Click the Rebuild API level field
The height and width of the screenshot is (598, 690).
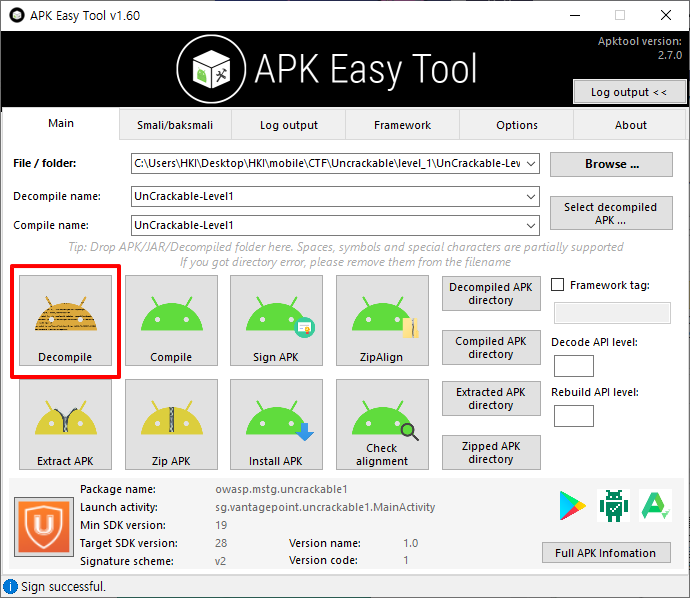[574, 416]
